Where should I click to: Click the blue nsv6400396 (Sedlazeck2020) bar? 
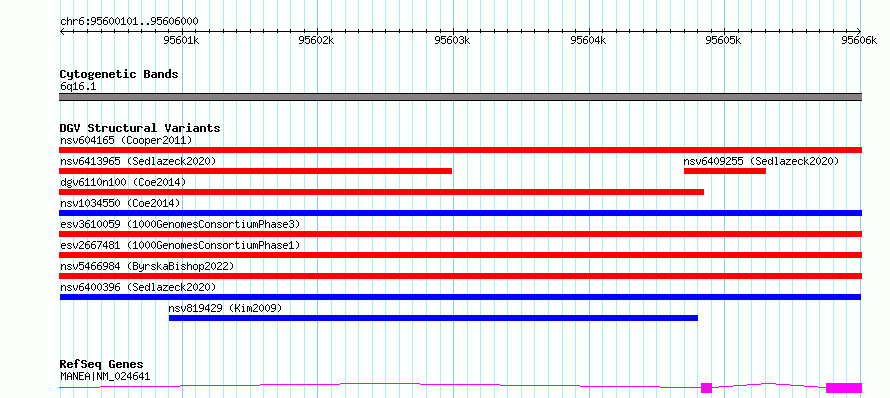pyautogui.click(x=460, y=297)
